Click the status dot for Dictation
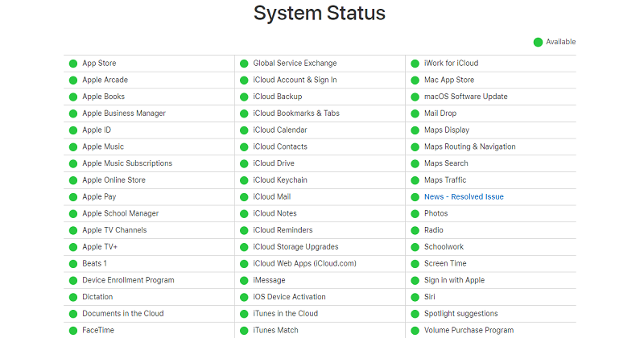Screen dimensions: 644x338 click(73, 297)
